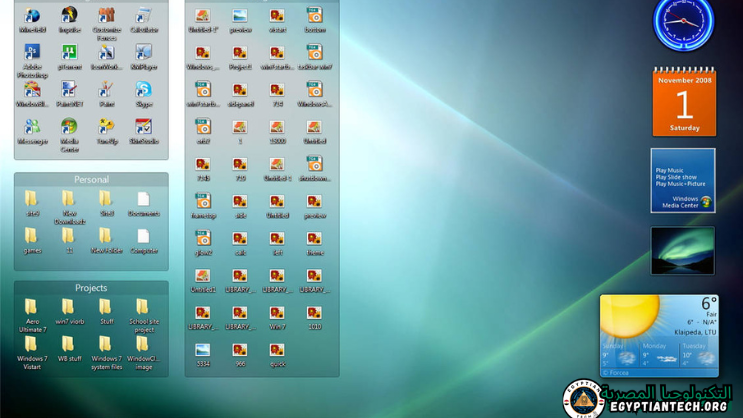
Task: Select the Projects fence title
Action: [91, 288]
